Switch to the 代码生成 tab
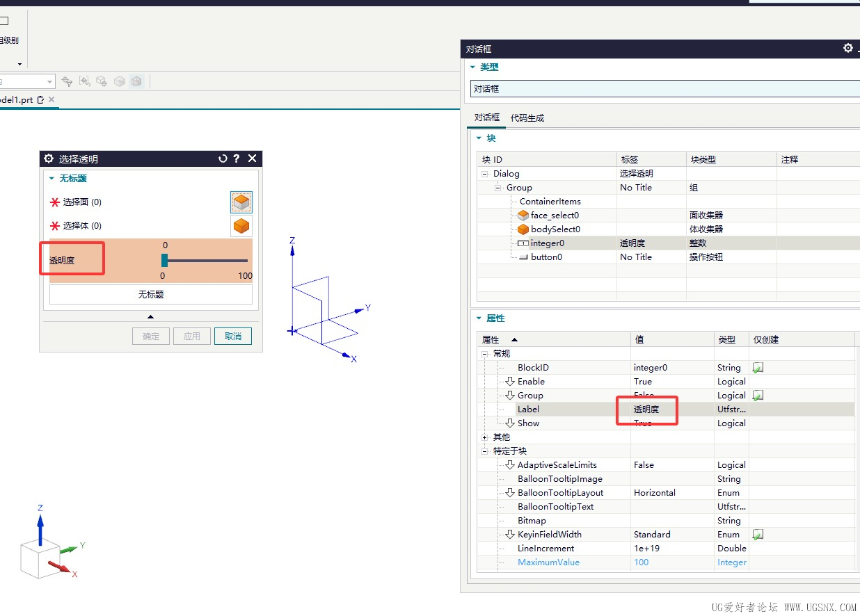The width and height of the screenshot is (860, 616). (x=527, y=118)
